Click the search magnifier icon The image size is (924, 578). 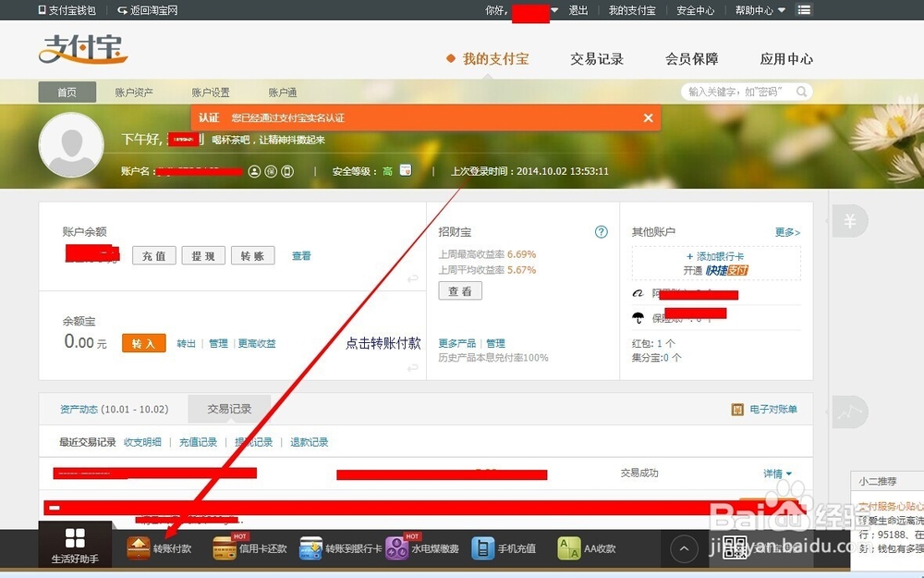pyautogui.click(x=801, y=92)
